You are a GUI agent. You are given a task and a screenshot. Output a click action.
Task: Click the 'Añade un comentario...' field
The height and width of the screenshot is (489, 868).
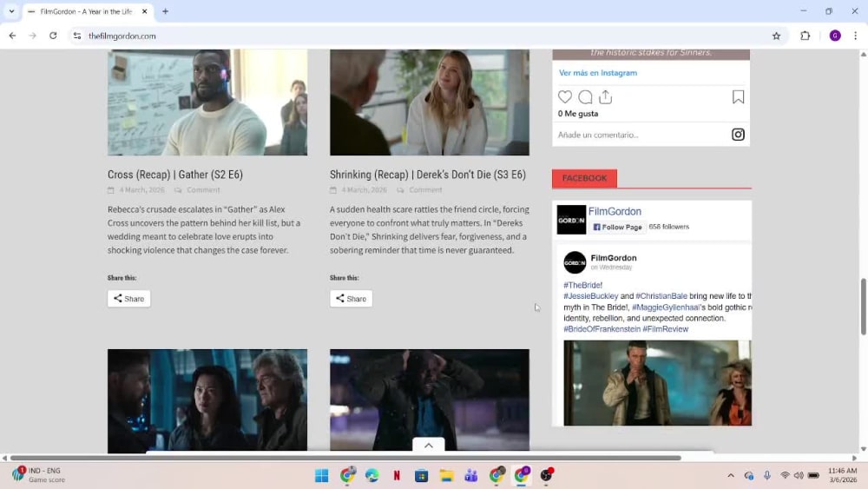[598, 135]
